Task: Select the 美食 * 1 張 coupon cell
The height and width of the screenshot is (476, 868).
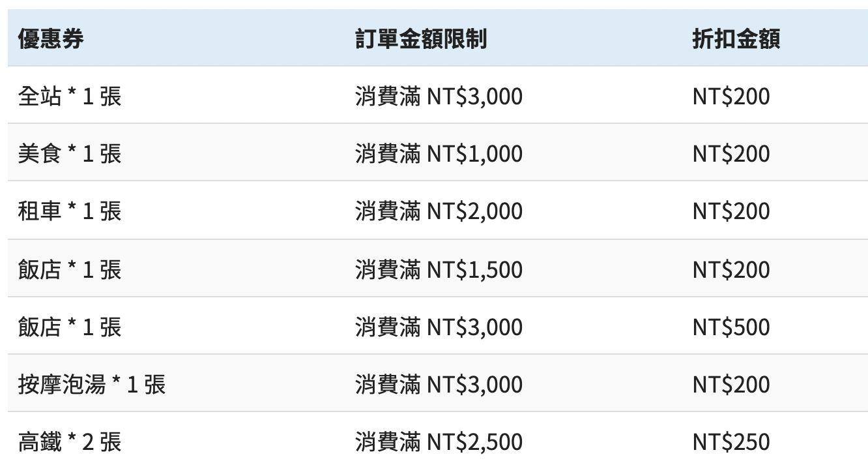Action: coord(70,154)
